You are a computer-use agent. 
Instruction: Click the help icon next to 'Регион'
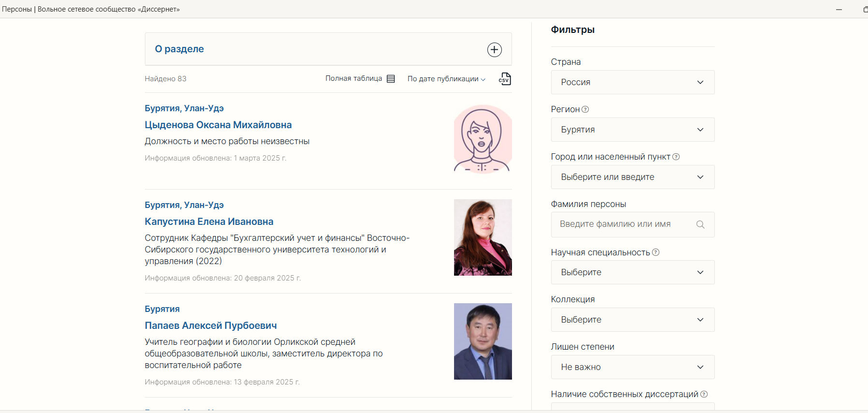(585, 109)
